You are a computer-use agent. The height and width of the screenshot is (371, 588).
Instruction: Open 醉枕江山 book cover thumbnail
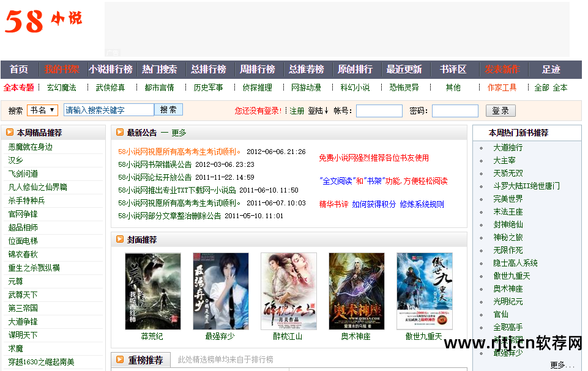pyautogui.click(x=289, y=291)
